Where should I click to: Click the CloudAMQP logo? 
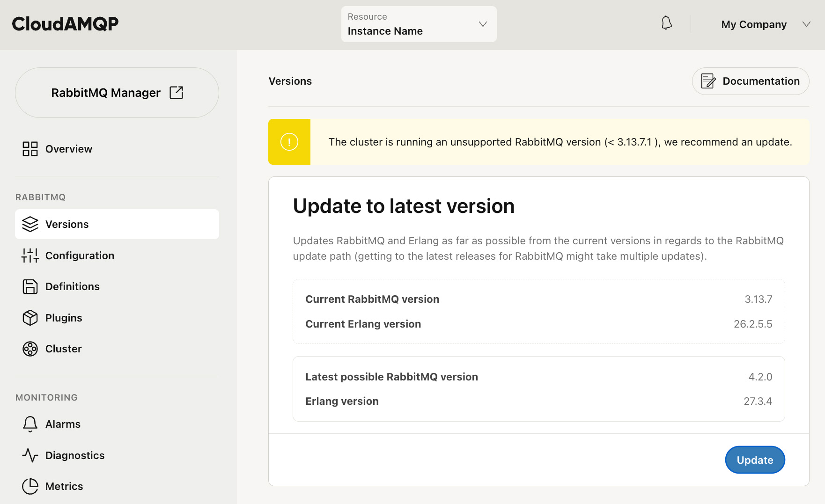66,24
